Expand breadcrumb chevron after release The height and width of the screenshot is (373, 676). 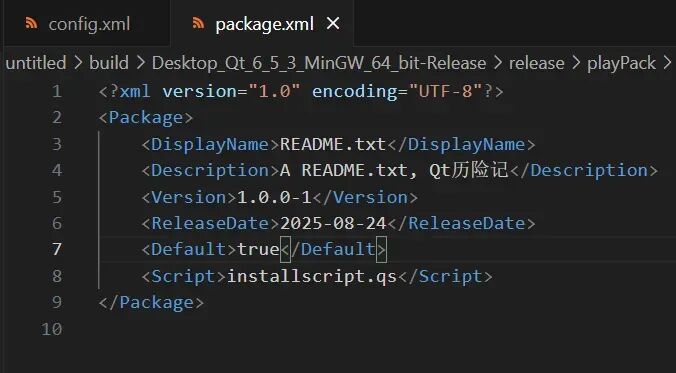[576, 63]
